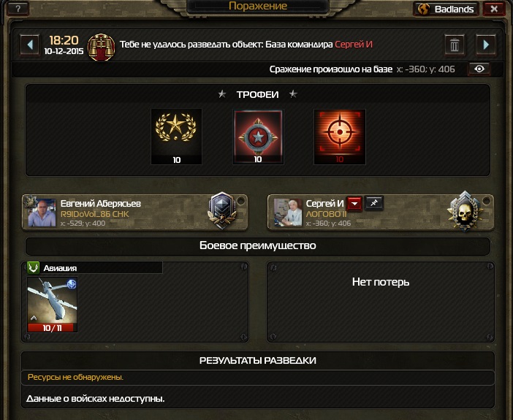Go to next report arrow
The image size is (513, 420).
[486, 45]
